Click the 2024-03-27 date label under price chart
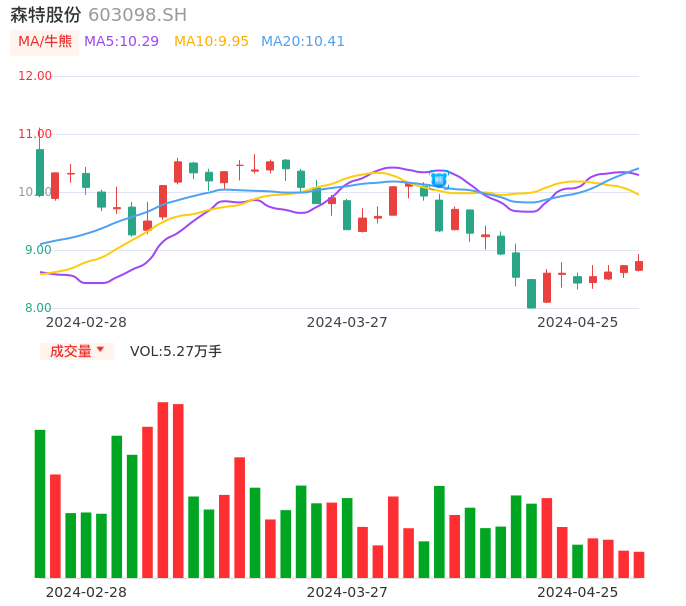Screen dimensions: 686x606 coord(347,322)
